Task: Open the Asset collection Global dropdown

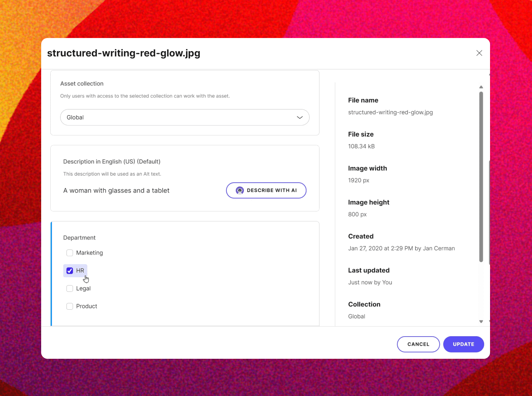Action: [x=185, y=117]
